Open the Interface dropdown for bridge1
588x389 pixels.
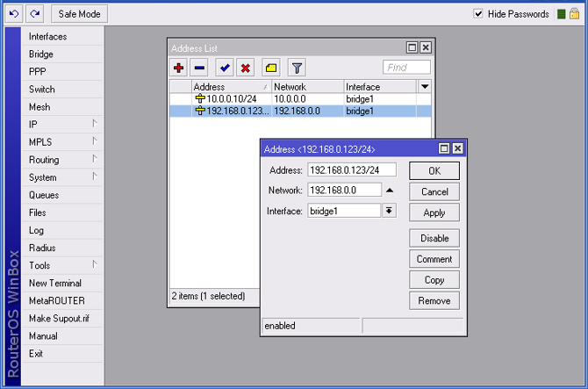390,211
